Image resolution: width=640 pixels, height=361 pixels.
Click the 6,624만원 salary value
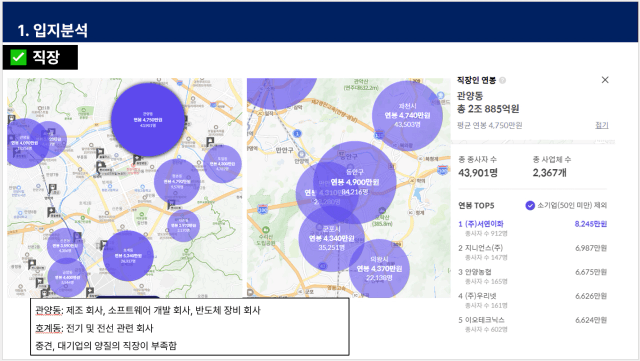(591, 320)
